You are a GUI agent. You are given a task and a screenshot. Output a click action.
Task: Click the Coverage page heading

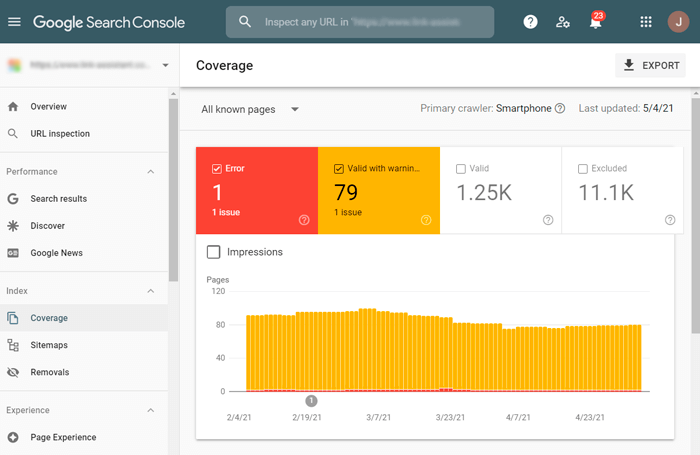tap(225, 66)
